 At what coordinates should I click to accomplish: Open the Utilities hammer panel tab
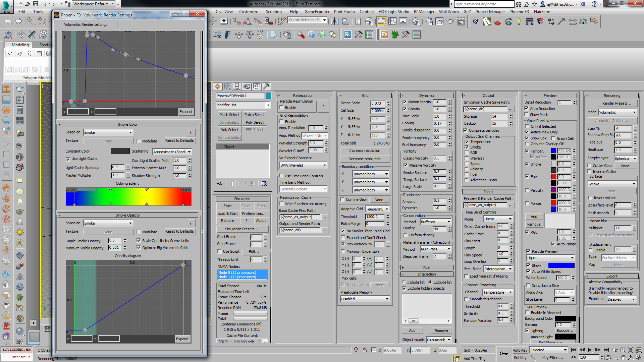point(266,86)
